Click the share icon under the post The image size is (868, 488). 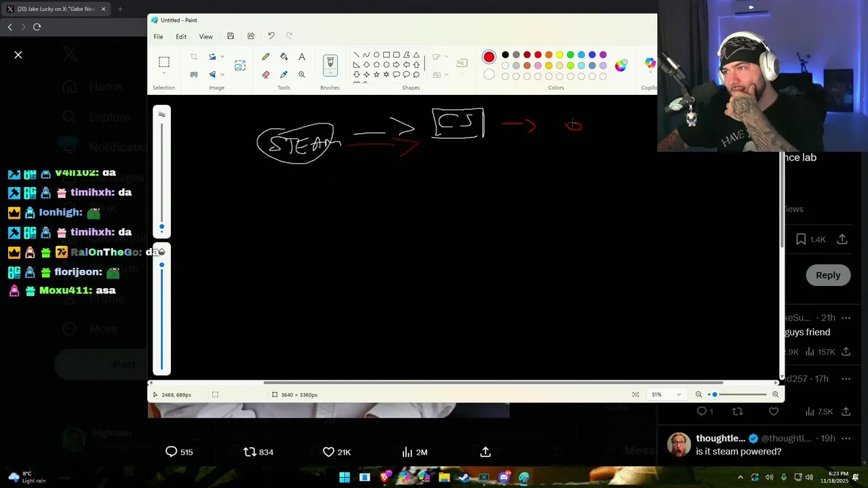486,452
